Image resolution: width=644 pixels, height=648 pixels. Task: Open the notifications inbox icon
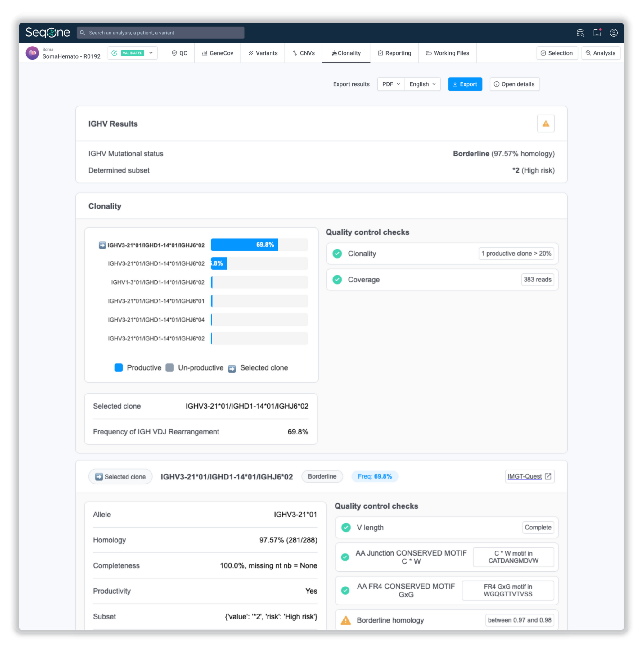coord(597,33)
